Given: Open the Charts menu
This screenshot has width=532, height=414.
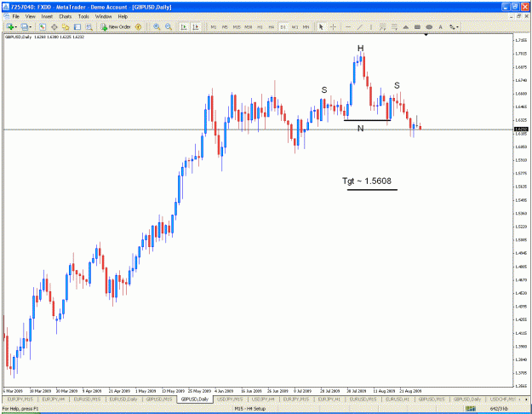Looking at the screenshot, I should 66,16.
